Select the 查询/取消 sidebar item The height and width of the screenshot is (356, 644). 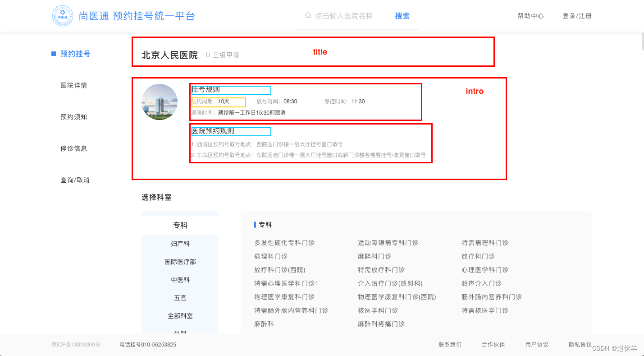coord(75,180)
